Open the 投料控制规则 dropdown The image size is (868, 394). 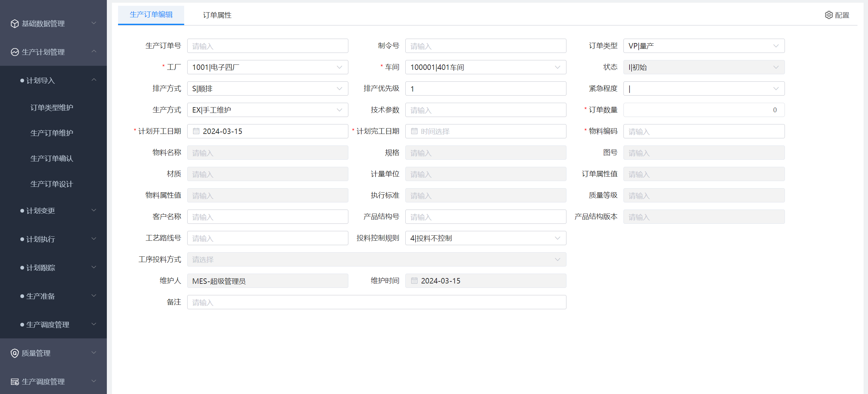(x=486, y=238)
